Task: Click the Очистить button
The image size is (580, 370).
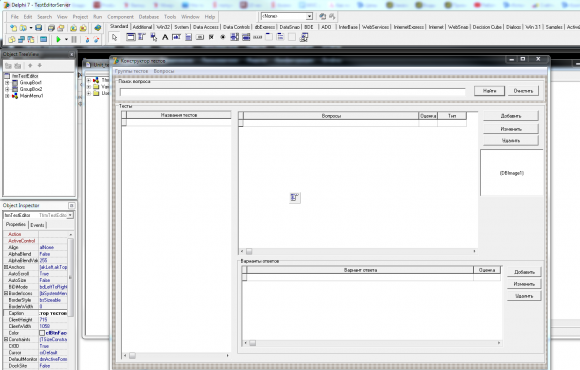Action: click(523, 91)
